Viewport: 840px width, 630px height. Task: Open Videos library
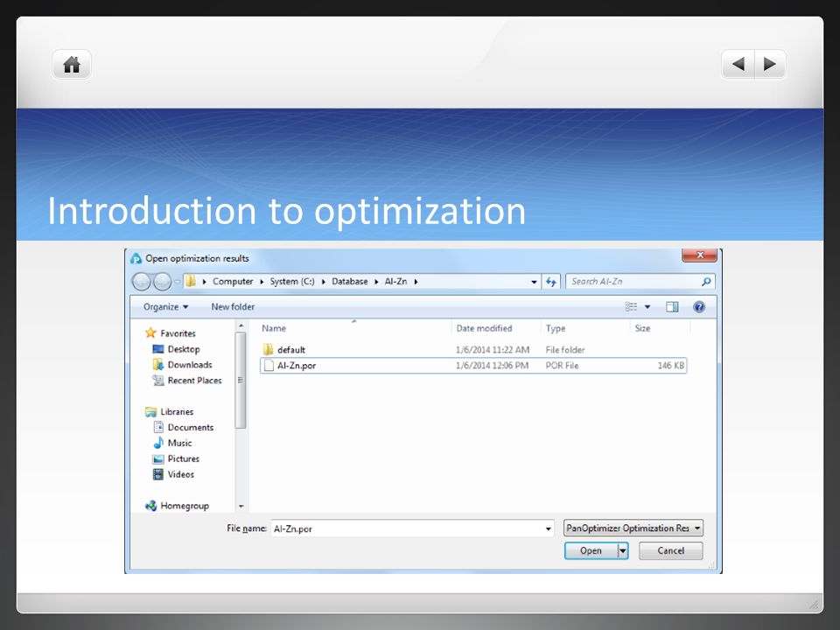coord(174,474)
